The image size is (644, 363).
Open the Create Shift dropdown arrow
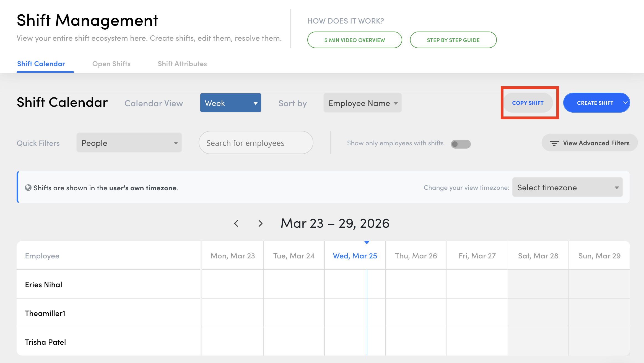[625, 103]
